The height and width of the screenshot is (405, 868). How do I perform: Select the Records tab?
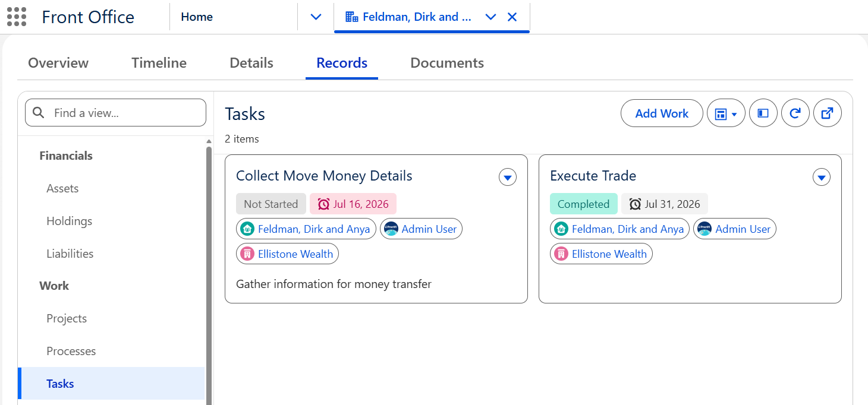coord(342,63)
